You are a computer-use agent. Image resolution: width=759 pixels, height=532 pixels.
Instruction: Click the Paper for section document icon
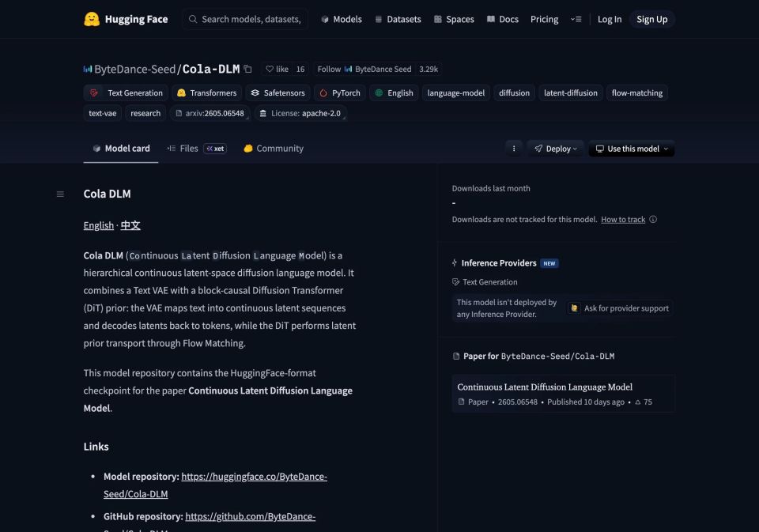pyautogui.click(x=456, y=357)
